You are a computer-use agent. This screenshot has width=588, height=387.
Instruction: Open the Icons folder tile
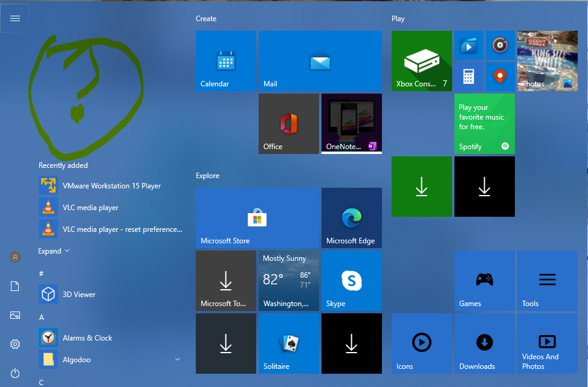(421, 344)
